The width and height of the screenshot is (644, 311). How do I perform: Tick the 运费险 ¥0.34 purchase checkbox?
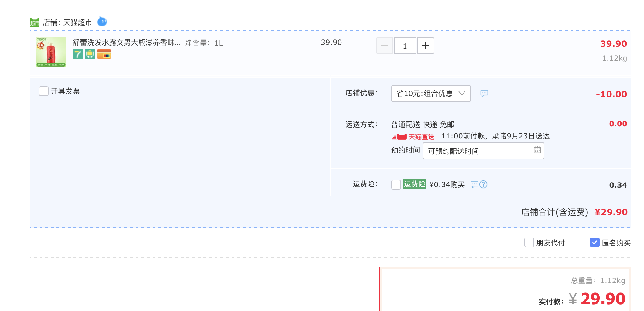click(x=396, y=185)
